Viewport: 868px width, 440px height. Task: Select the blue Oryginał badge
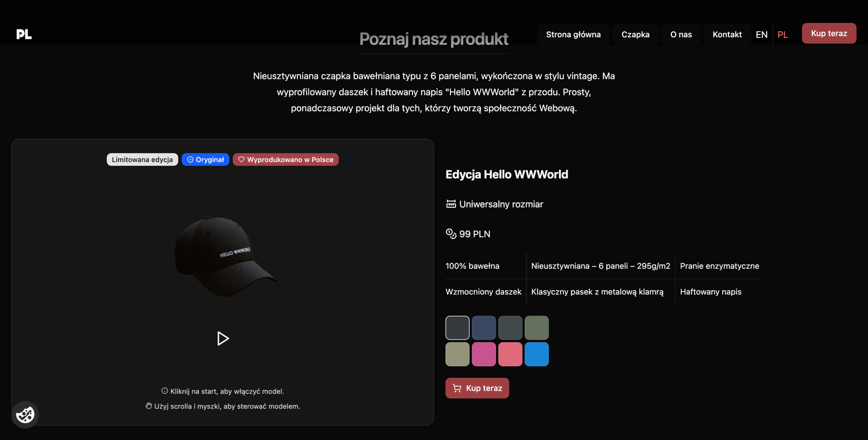tap(205, 160)
